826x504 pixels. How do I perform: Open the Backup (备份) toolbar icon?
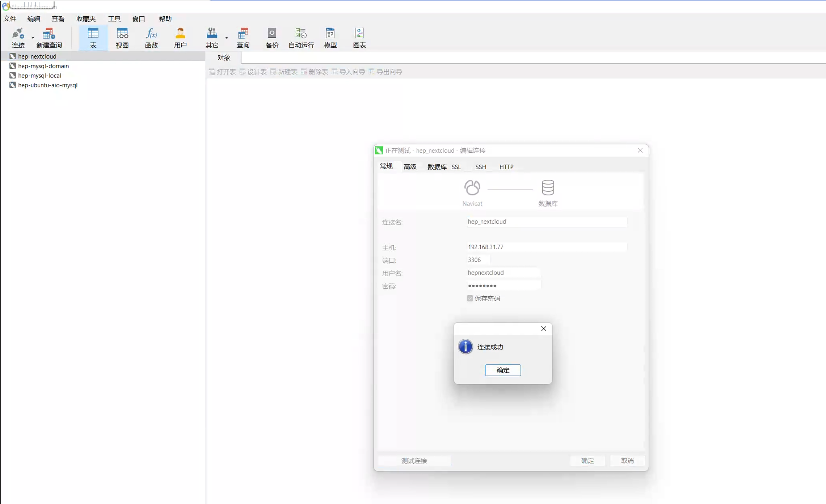[x=271, y=38]
